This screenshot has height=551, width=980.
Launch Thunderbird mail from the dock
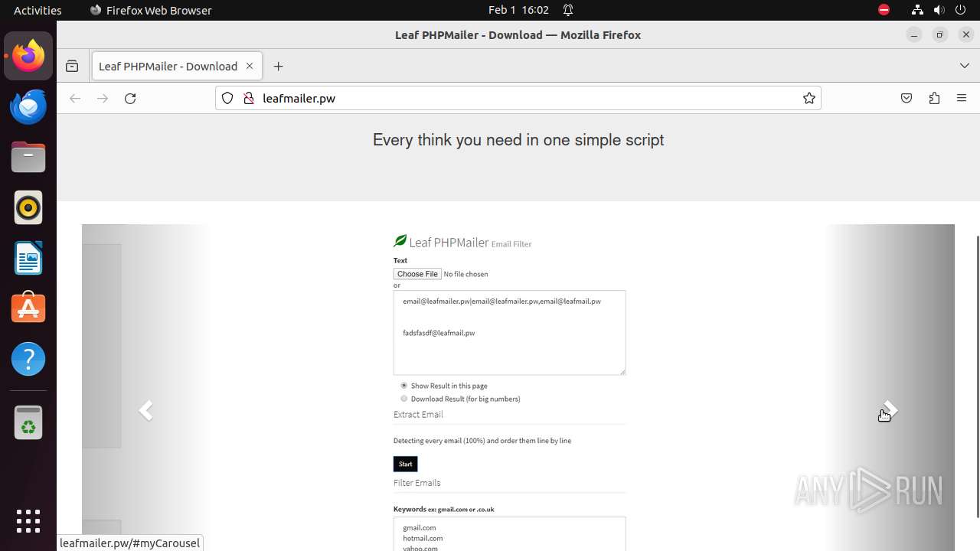(28, 106)
